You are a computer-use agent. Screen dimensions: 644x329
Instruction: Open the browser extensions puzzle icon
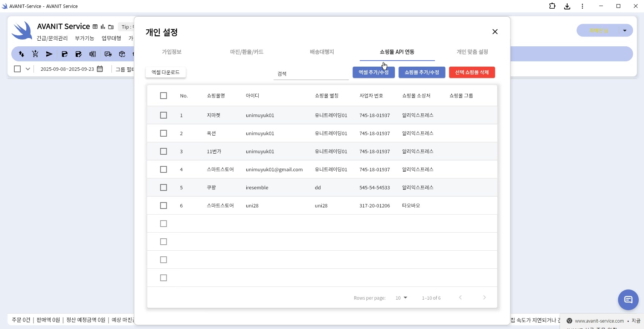coord(552,6)
